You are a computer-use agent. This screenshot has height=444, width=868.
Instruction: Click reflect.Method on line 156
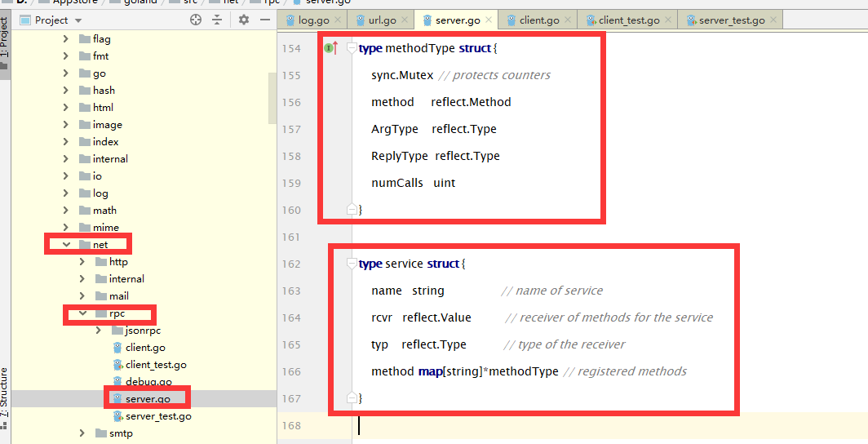click(x=471, y=102)
